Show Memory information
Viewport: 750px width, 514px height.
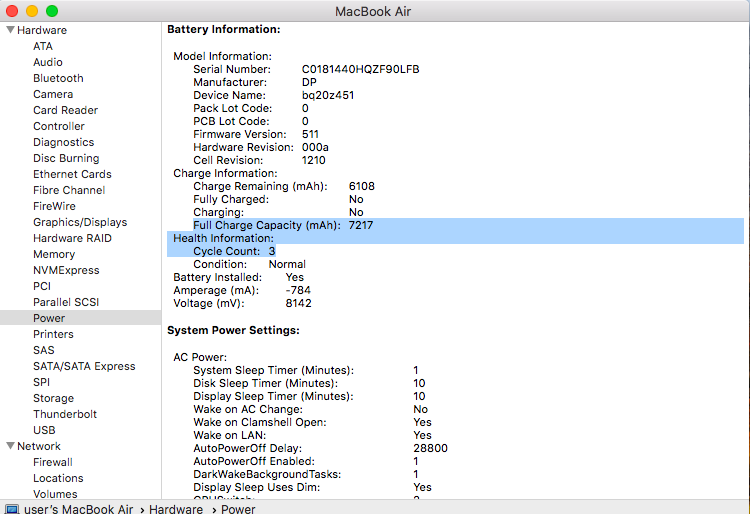[x=54, y=254]
